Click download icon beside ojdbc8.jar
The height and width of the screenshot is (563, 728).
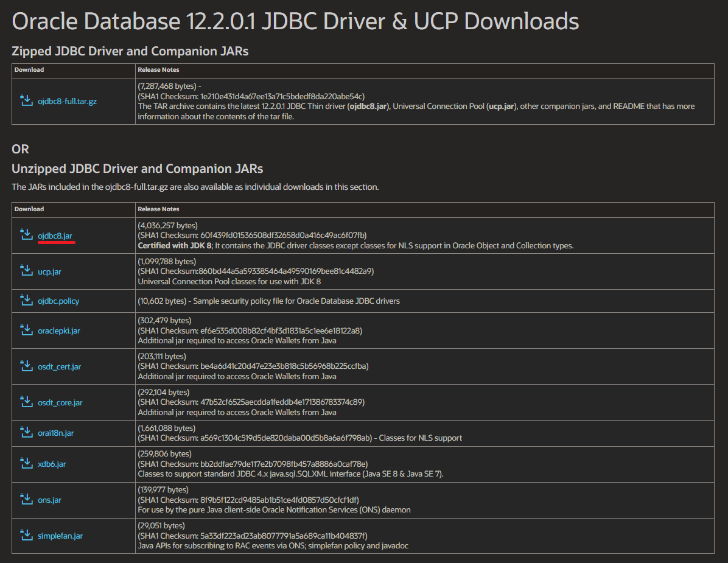click(x=26, y=235)
